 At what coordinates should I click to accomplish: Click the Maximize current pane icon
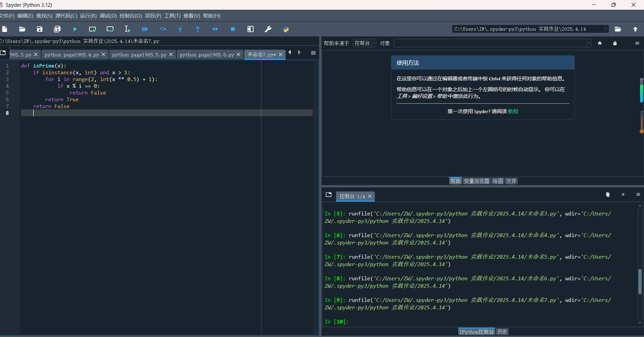pyautogui.click(x=251, y=29)
